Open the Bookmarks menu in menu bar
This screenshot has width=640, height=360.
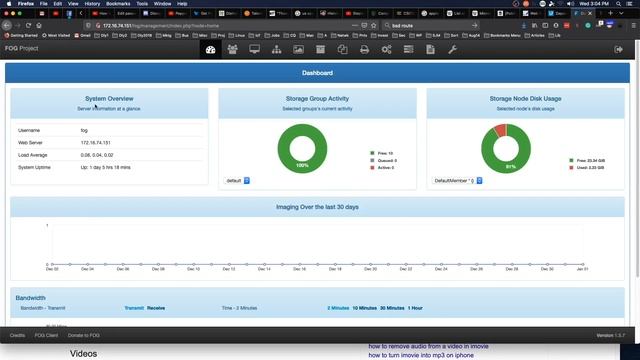[118, 4]
